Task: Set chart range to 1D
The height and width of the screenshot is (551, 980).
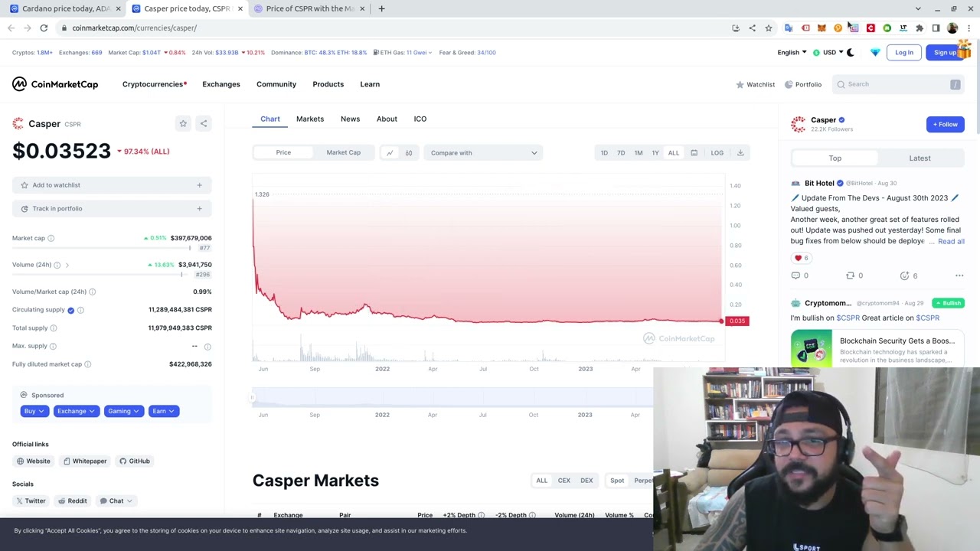Action: pyautogui.click(x=604, y=153)
